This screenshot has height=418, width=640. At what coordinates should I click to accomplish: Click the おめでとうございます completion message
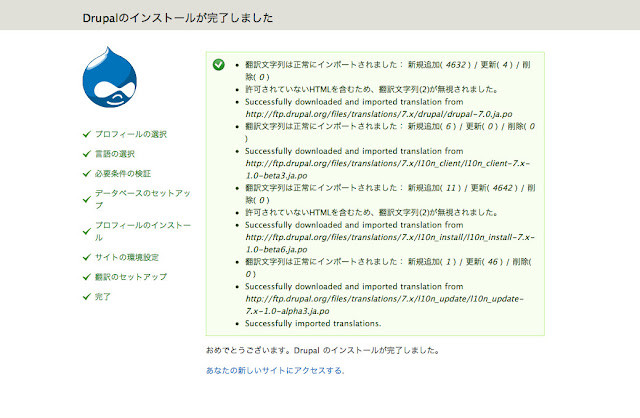[x=322, y=350]
